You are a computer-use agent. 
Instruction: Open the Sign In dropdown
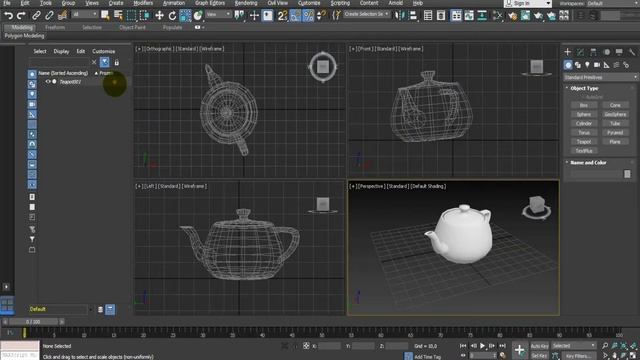528,3
